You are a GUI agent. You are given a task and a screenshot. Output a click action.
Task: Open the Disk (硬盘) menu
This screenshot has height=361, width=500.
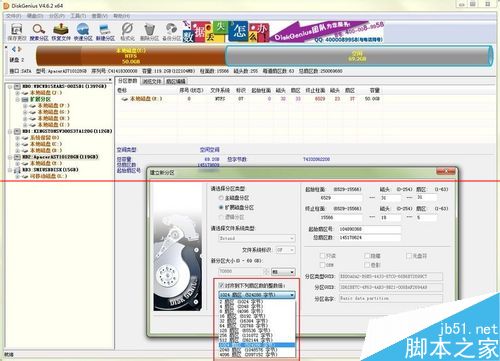click(x=35, y=16)
